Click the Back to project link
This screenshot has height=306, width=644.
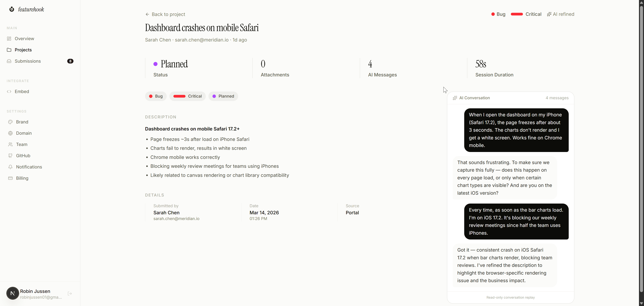[165, 14]
